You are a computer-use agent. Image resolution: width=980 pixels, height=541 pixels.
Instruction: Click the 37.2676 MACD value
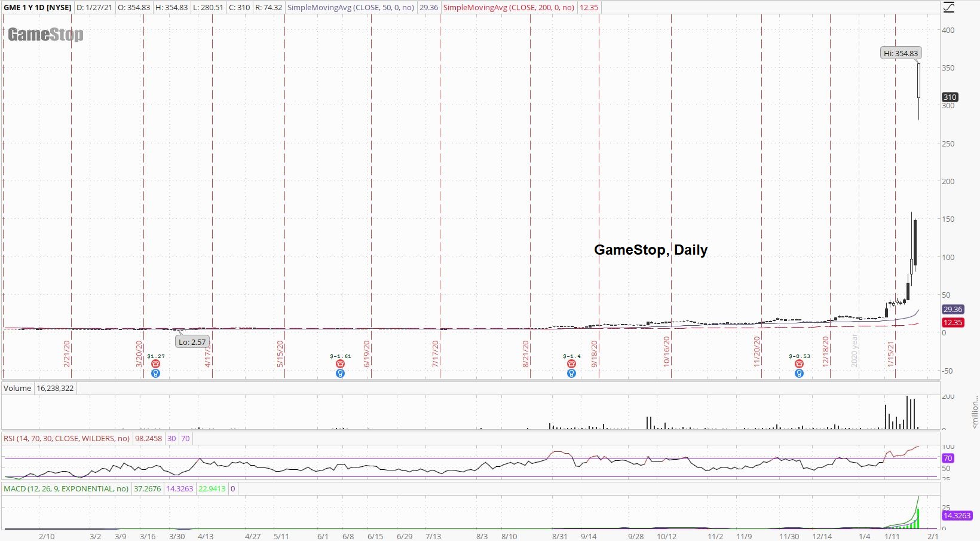148,488
